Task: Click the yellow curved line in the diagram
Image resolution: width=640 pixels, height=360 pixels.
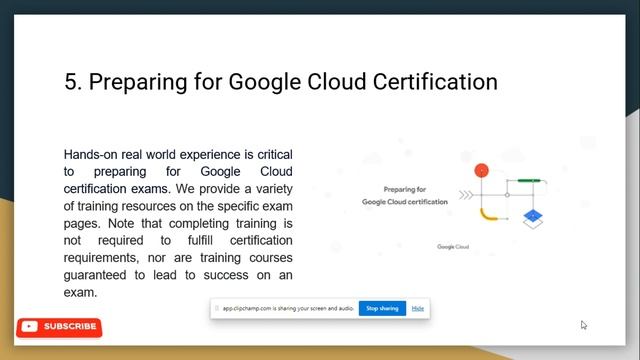Action: [488, 215]
